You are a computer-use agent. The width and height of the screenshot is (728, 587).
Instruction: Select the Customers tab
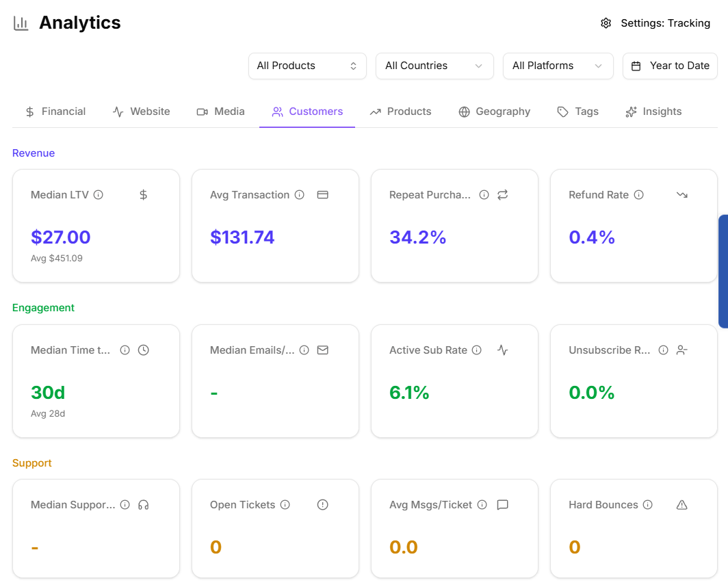tap(307, 112)
